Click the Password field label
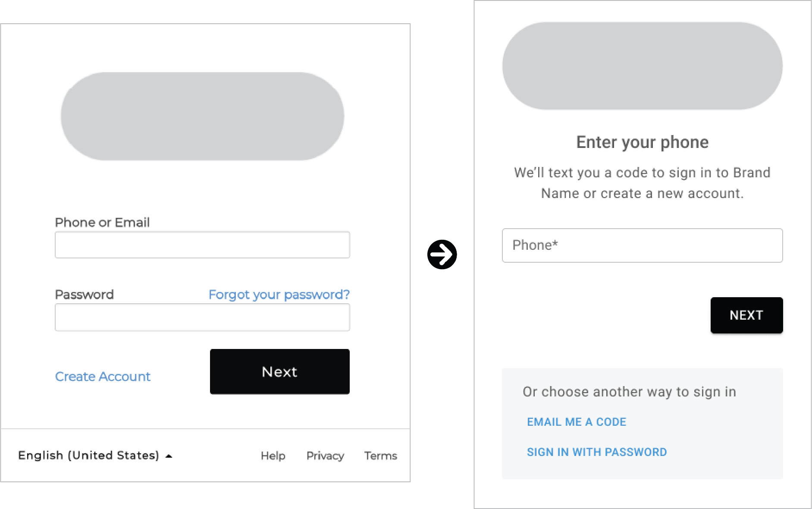 click(84, 295)
